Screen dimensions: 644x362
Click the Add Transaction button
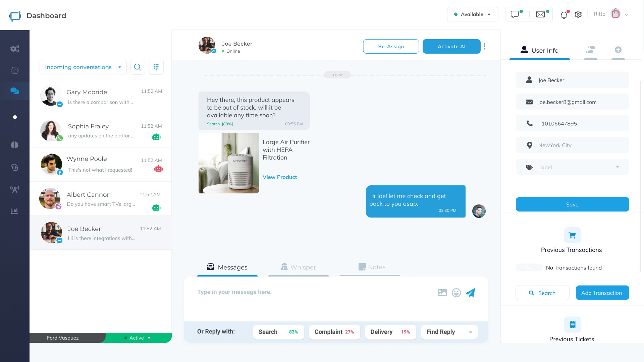pyautogui.click(x=602, y=293)
